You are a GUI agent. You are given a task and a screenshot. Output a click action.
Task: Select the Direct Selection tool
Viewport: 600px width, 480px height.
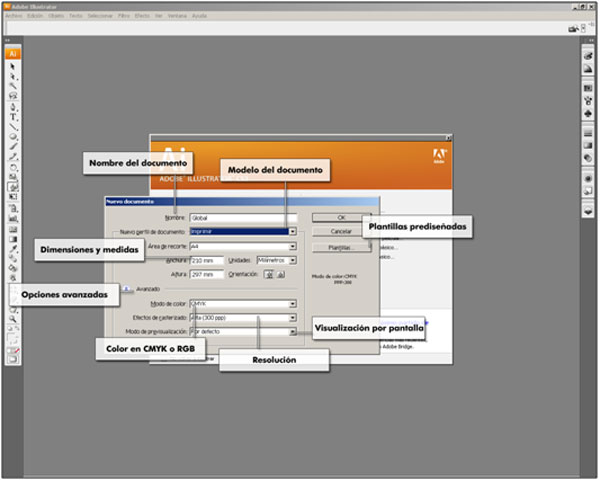pyautogui.click(x=13, y=76)
